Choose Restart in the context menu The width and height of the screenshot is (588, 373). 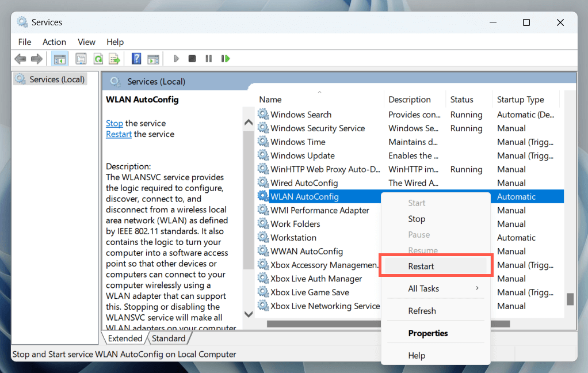[x=436, y=266]
